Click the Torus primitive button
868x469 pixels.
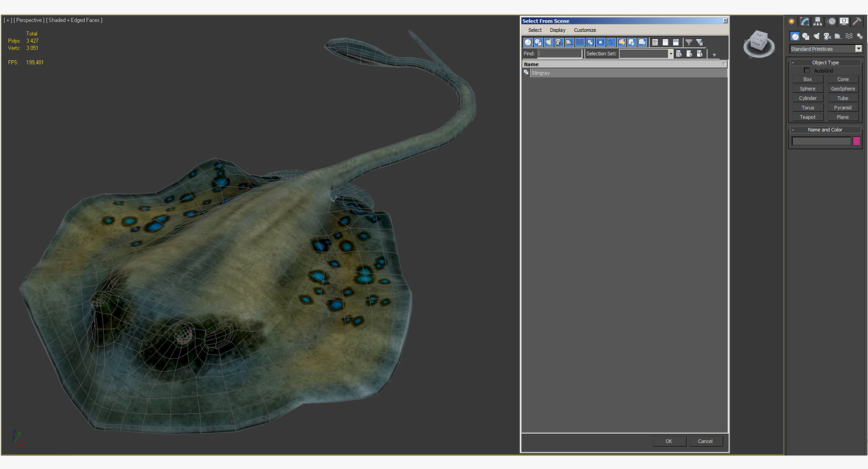point(808,107)
